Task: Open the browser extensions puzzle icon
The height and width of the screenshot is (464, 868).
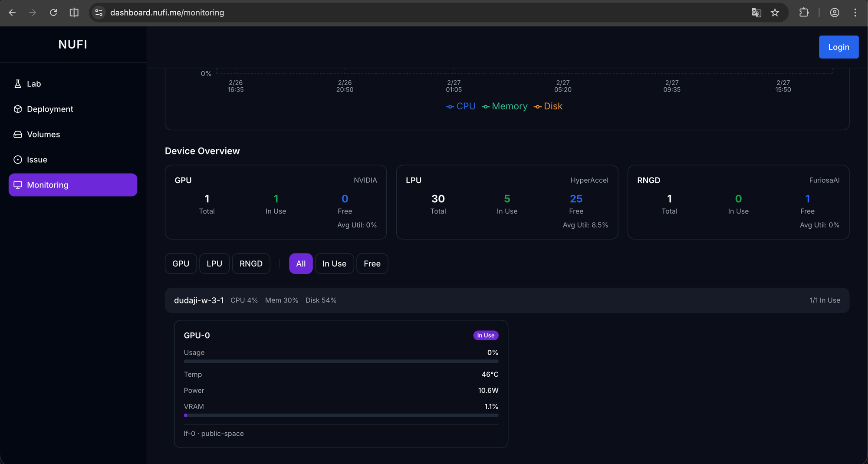Action: pyautogui.click(x=804, y=13)
